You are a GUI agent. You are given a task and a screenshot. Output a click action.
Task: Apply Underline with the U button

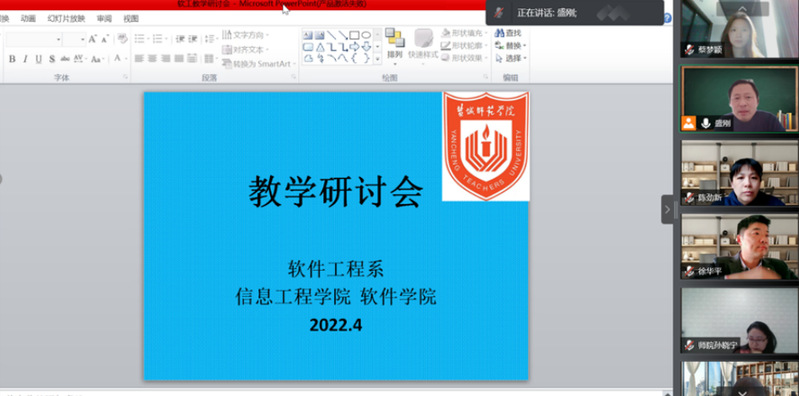pyautogui.click(x=39, y=59)
